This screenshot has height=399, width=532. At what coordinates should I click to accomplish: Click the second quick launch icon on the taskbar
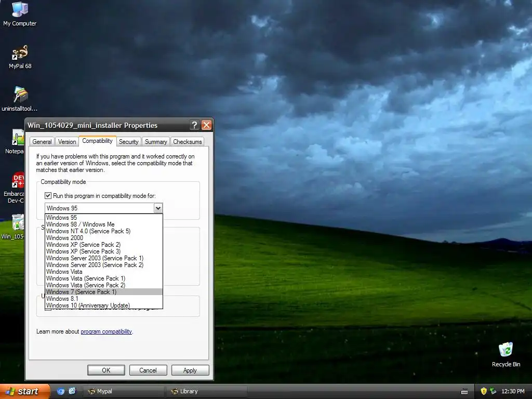[72, 391]
